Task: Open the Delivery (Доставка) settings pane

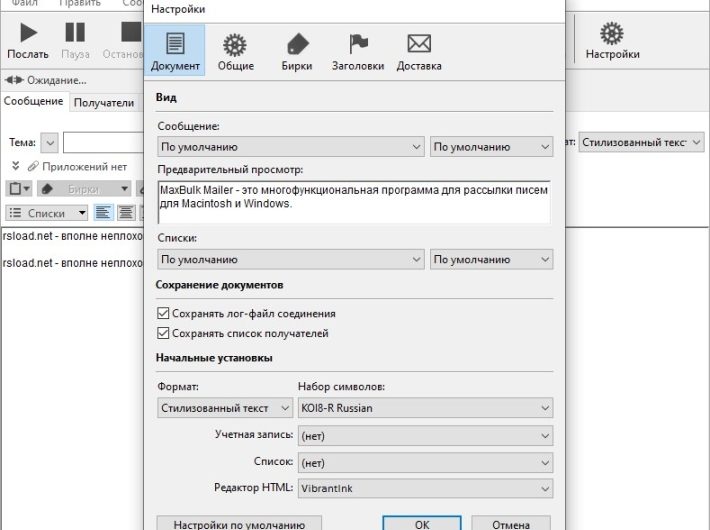Action: pyautogui.click(x=419, y=51)
